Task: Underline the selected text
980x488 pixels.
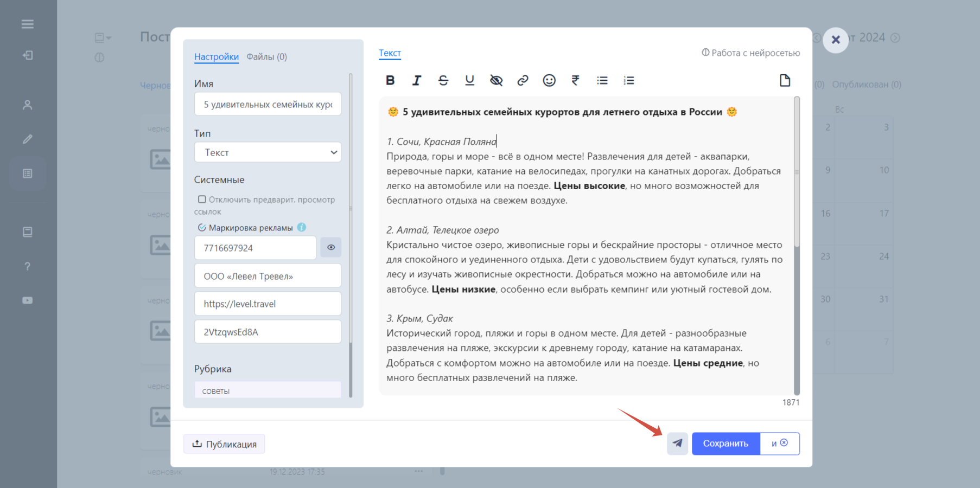Action: [x=470, y=80]
